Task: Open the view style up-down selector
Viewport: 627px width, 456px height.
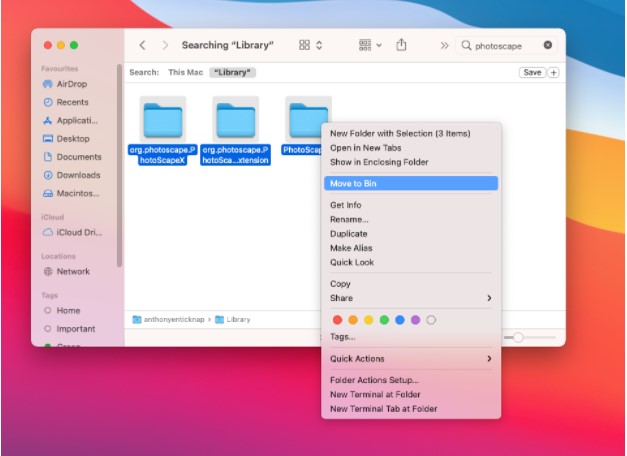Action: [319, 45]
